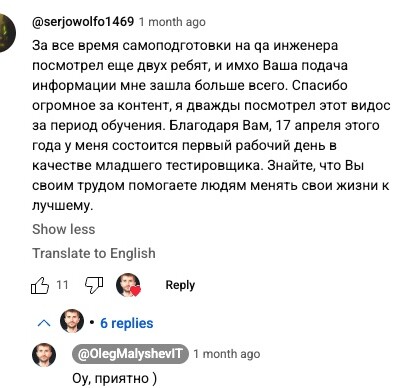The height and width of the screenshot is (388, 400).
Task: Open the @serjowolfo1469 username link
Action: click(83, 22)
